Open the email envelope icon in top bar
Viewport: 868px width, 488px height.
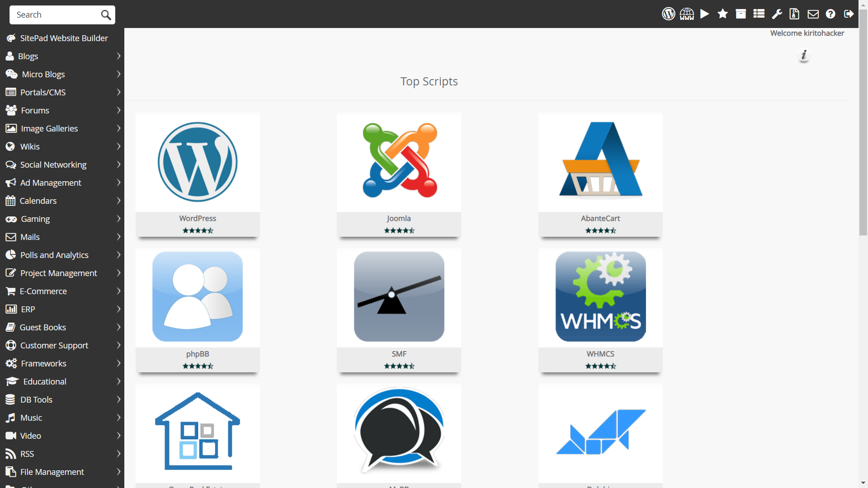[813, 14]
